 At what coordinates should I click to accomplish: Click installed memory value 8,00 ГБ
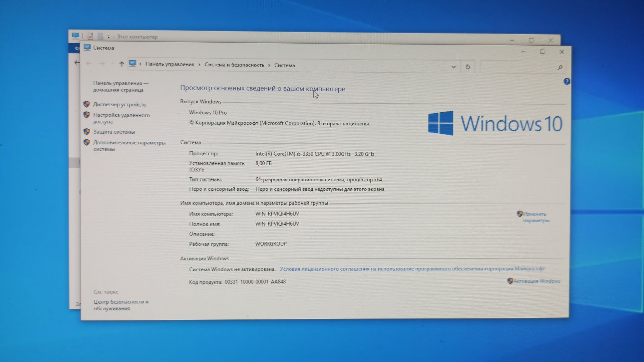pos(263,163)
